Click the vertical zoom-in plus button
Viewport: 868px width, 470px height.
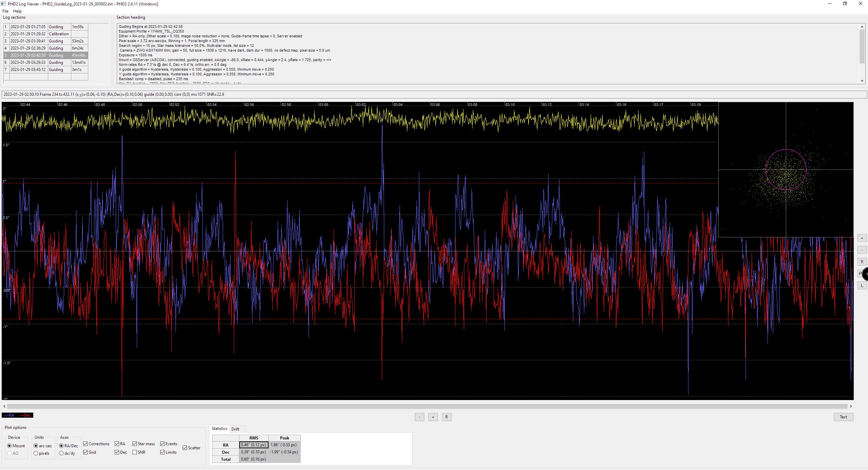coord(862,238)
